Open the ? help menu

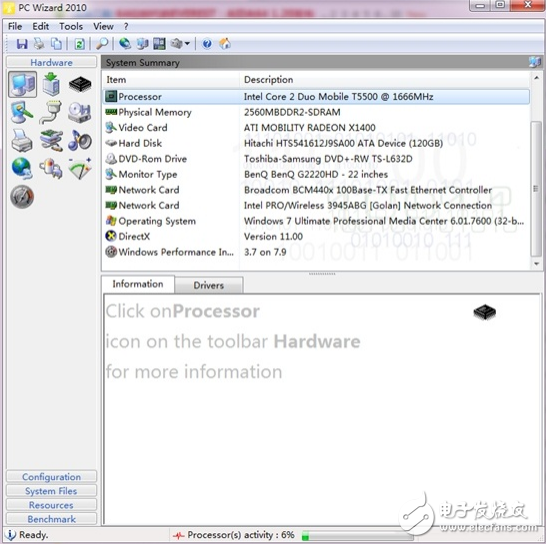126,26
